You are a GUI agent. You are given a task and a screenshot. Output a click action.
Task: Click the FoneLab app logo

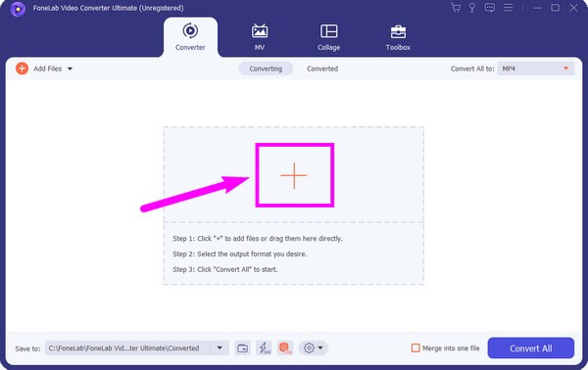[x=18, y=9]
